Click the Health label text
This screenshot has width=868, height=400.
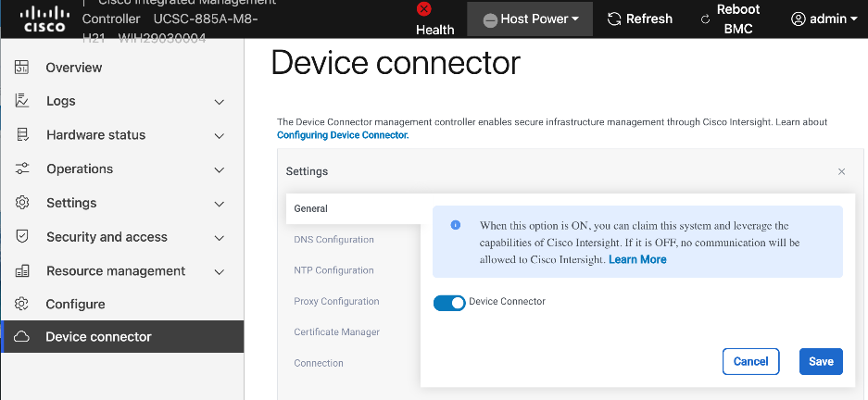pos(434,30)
